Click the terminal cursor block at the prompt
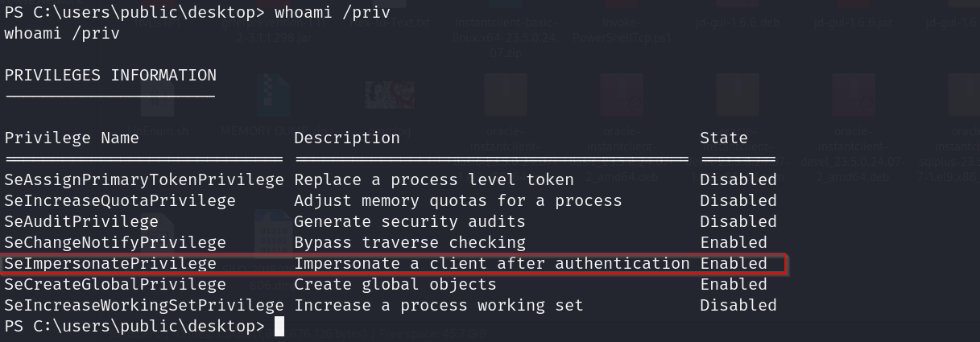 pos(279,326)
